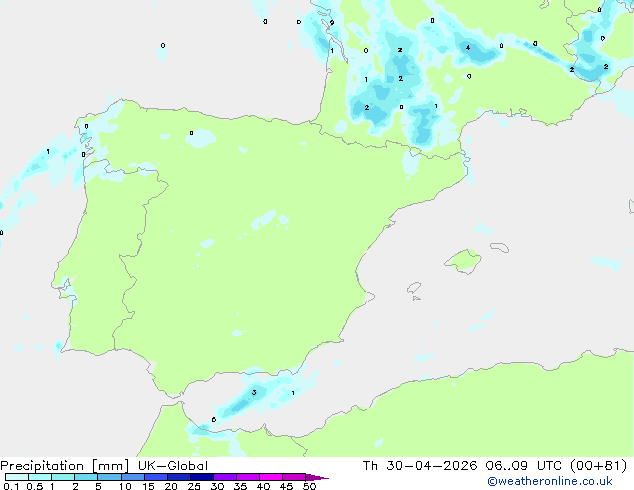Click dark navy swatch between 25 and 30

click(x=202, y=477)
